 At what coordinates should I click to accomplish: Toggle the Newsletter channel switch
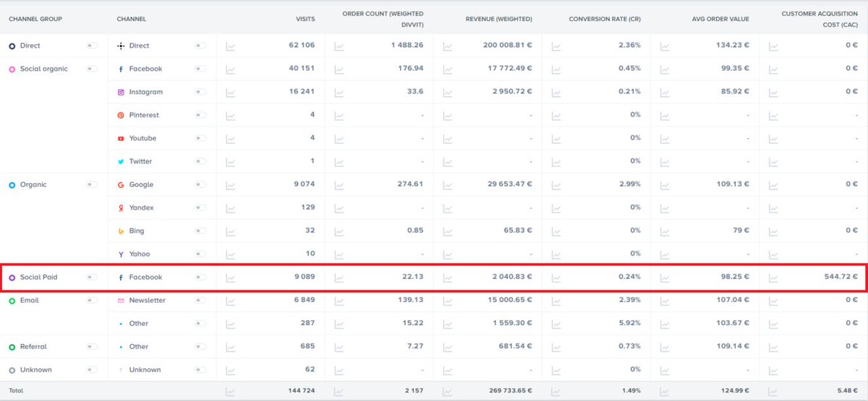(x=200, y=300)
